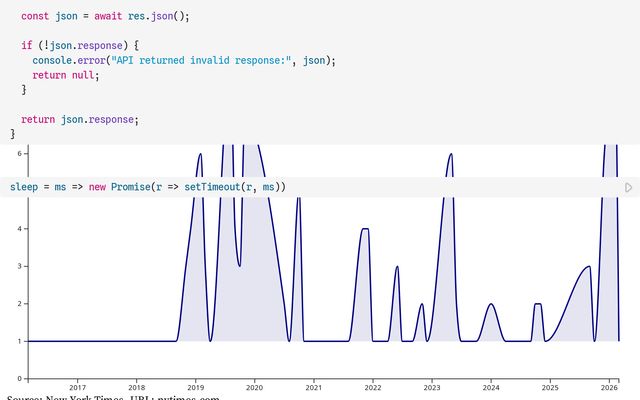Click the 2026 x-axis label

pyautogui.click(x=609, y=387)
